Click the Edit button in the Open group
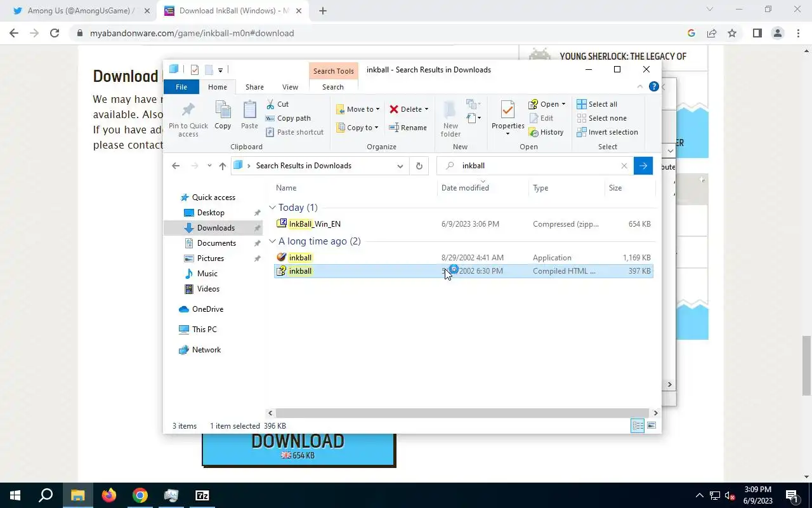Screen dimensions: 812x508 [x=541, y=118]
